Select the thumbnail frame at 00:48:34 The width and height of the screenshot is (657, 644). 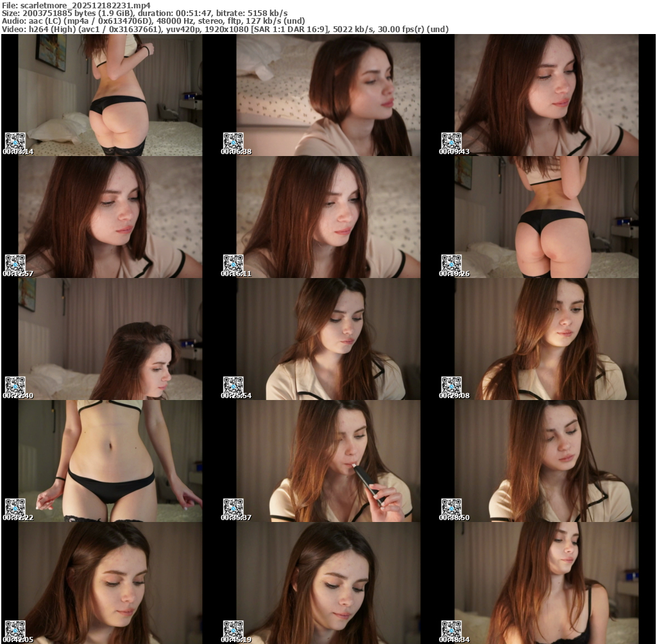point(538,583)
